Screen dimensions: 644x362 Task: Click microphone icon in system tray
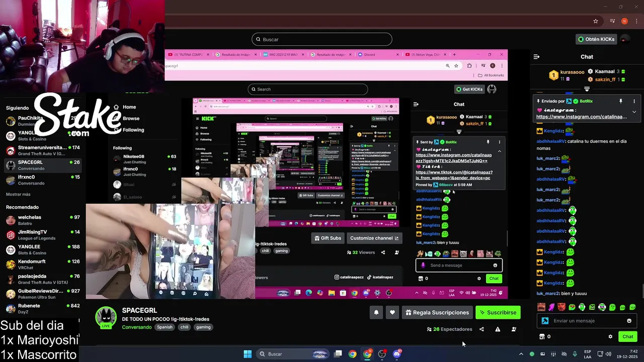(x=575, y=354)
